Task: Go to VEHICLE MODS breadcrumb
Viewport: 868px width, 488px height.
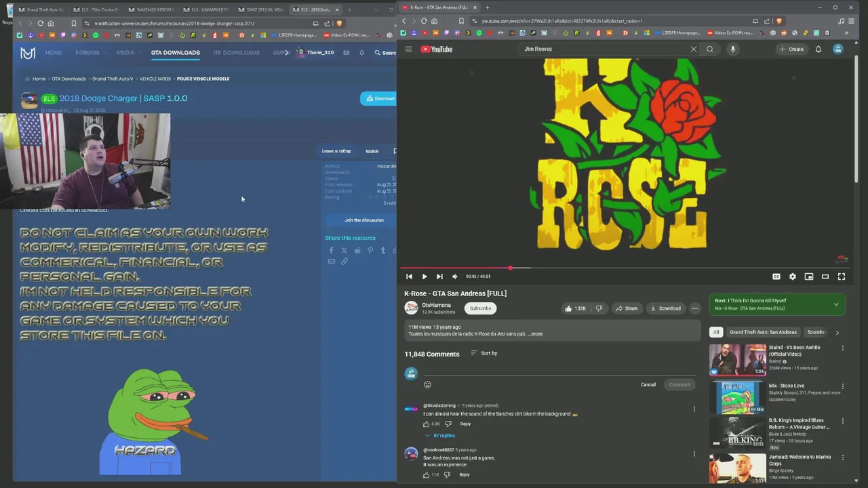Action: click(x=155, y=79)
